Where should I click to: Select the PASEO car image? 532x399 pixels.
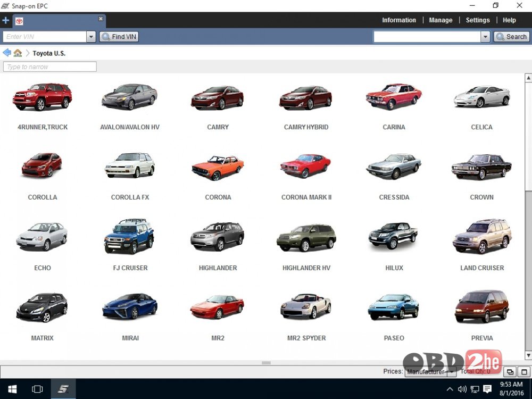[x=393, y=307]
